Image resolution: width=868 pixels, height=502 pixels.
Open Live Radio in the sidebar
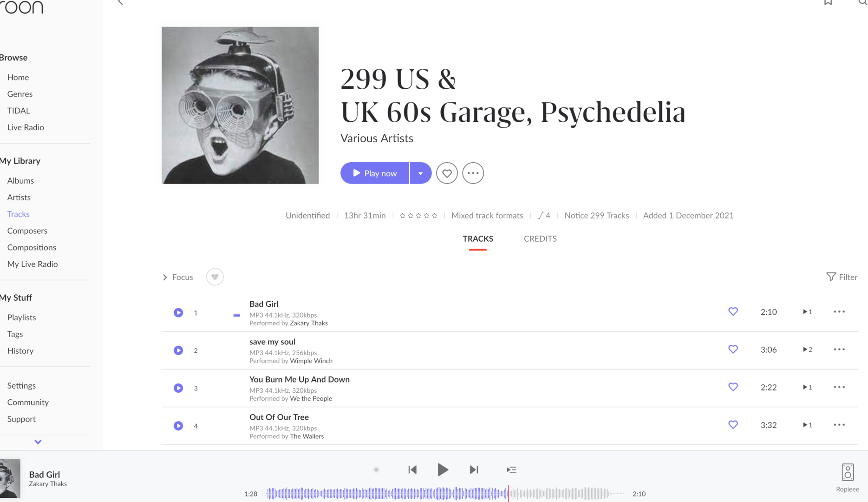click(26, 127)
